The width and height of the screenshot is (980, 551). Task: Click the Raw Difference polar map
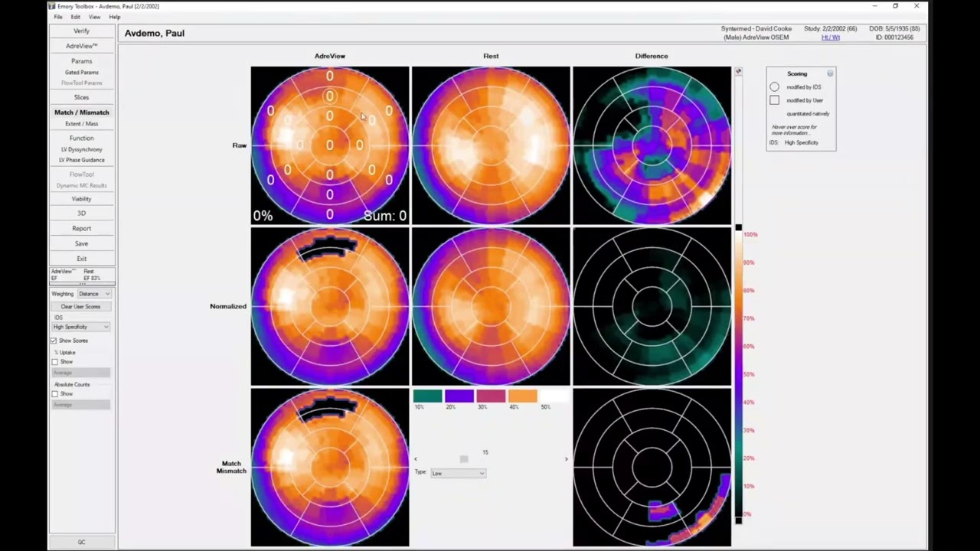point(652,145)
